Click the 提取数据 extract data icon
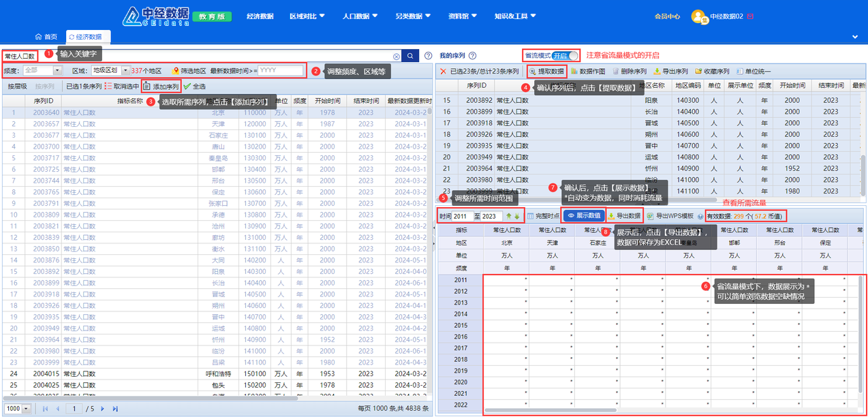 tap(533, 72)
